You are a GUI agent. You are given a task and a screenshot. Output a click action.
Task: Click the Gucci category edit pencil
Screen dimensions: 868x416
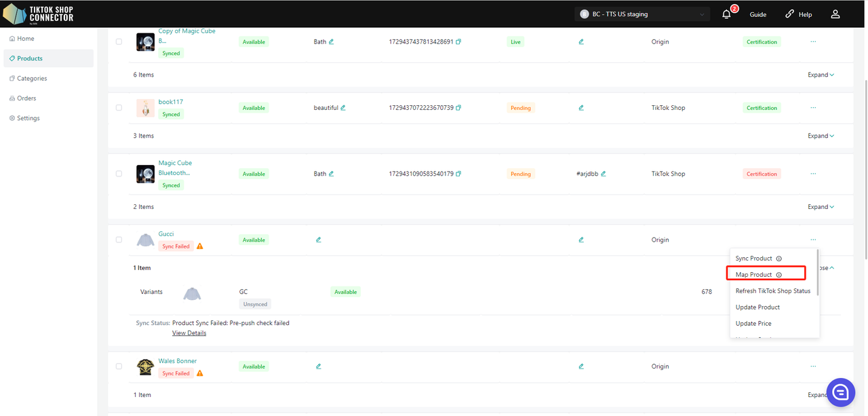pyautogui.click(x=318, y=240)
